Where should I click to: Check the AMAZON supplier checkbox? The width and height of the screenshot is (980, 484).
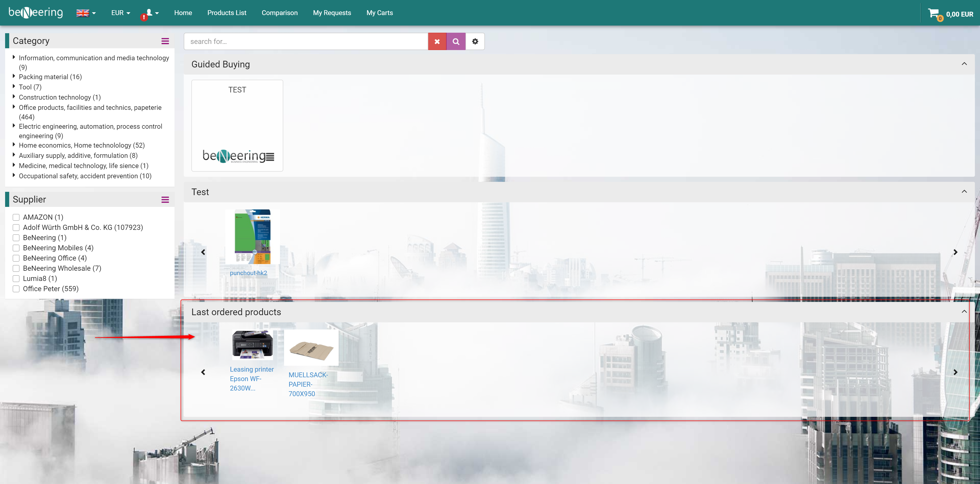coord(16,217)
